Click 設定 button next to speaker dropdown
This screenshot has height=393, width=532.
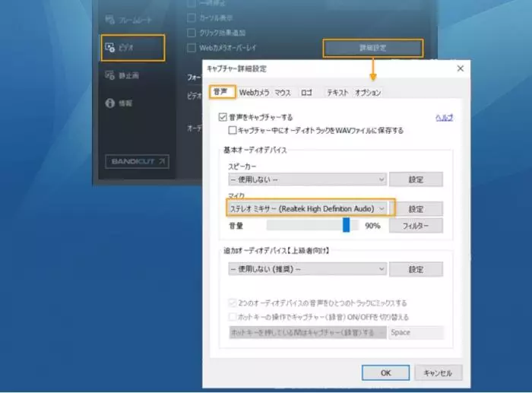click(416, 179)
